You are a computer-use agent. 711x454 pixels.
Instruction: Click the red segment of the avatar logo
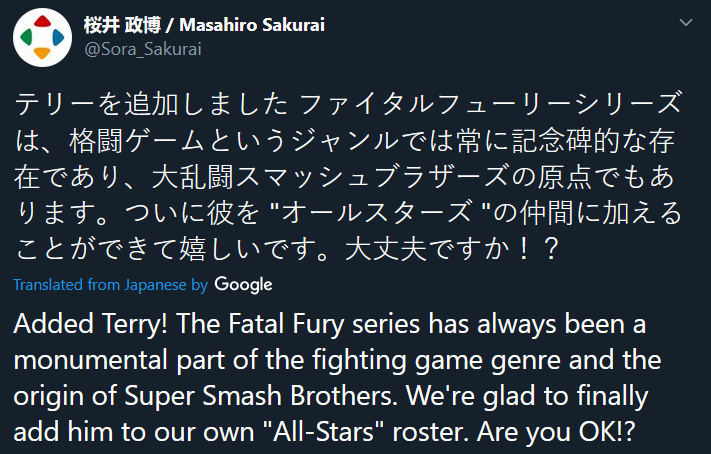42,21
